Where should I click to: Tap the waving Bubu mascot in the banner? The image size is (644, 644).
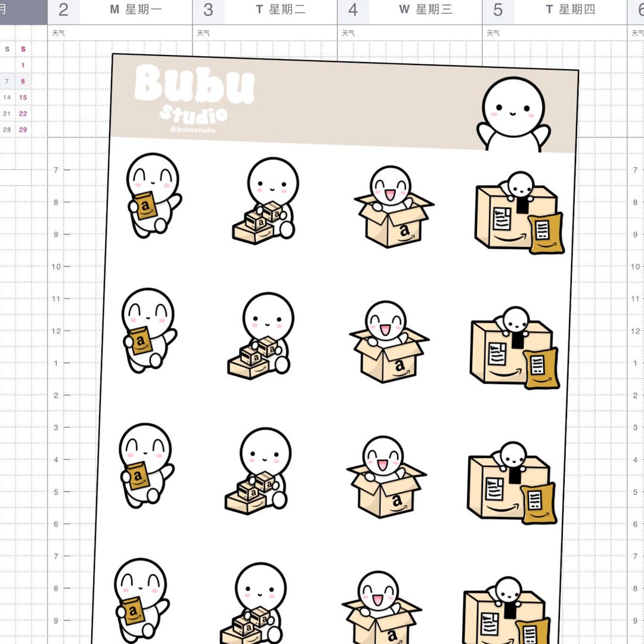point(513,114)
